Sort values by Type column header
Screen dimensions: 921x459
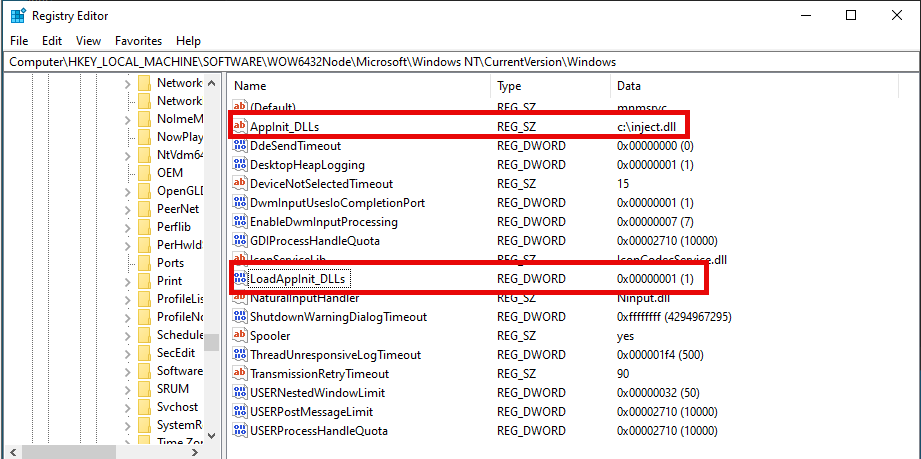pos(550,86)
